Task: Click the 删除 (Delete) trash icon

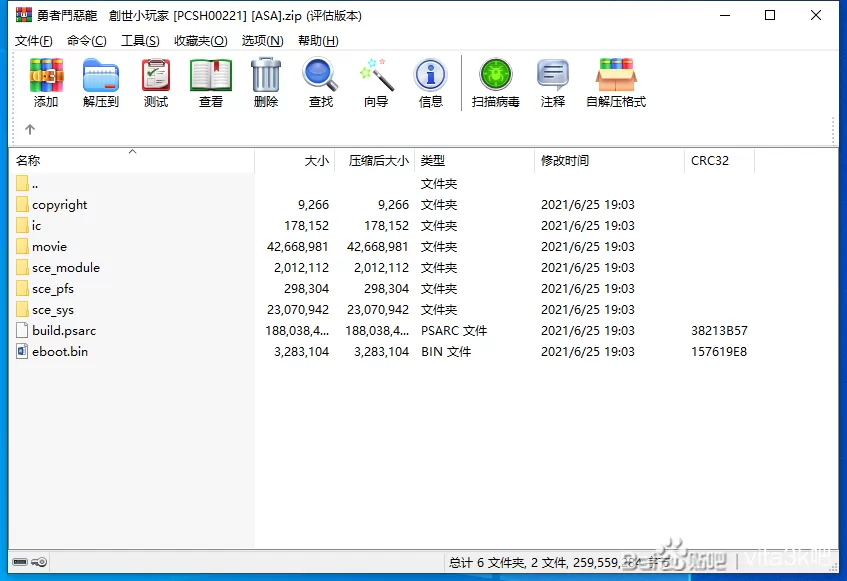Action: 266,75
